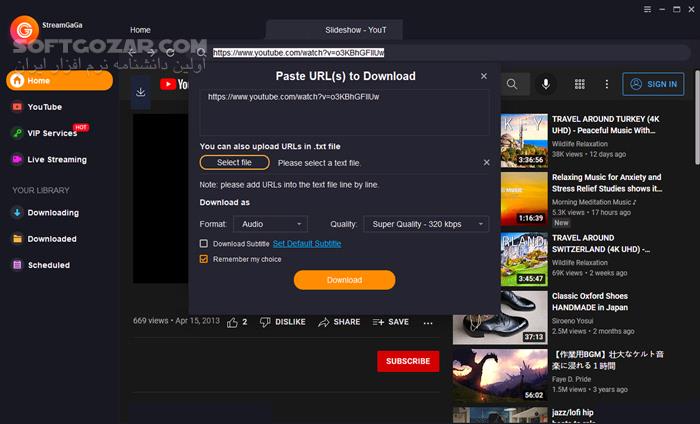Screen dimensions: 700x424
Task: Like the video with thumbs up
Action: [237, 322]
